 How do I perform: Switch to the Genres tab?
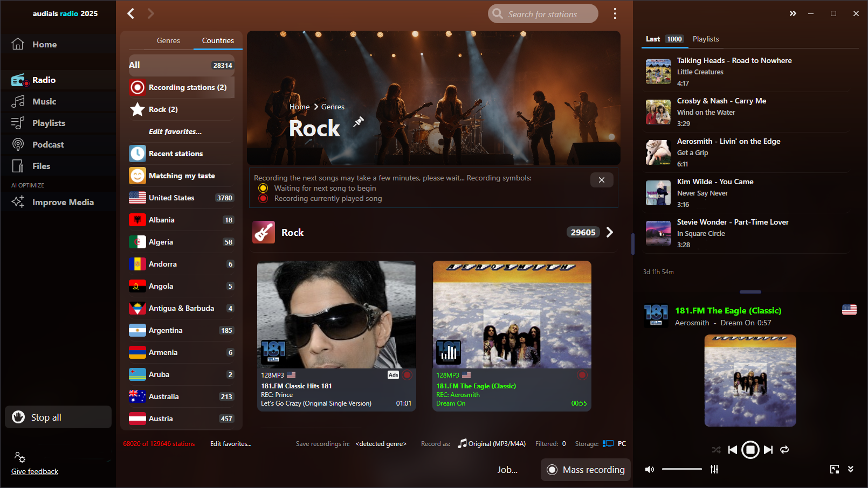coord(168,40)
